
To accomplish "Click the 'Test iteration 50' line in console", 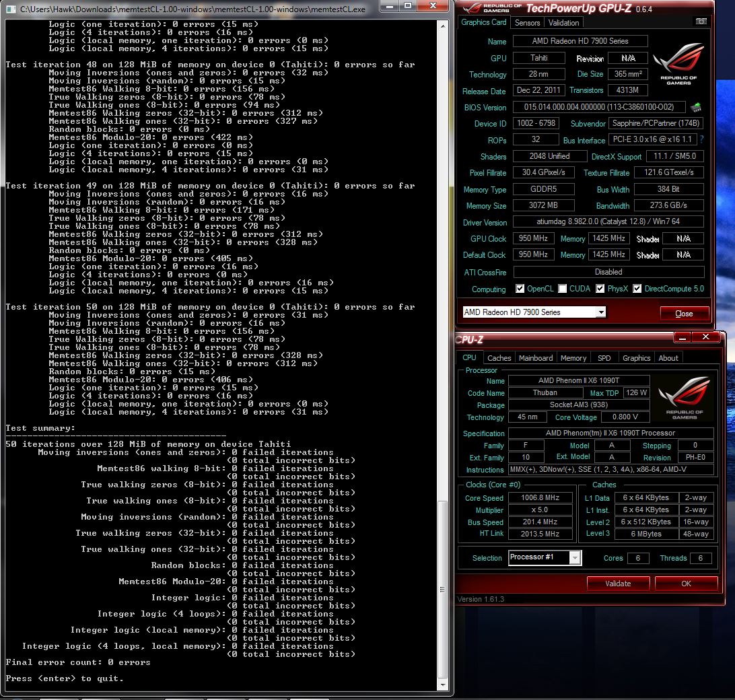I will point(210,307).
